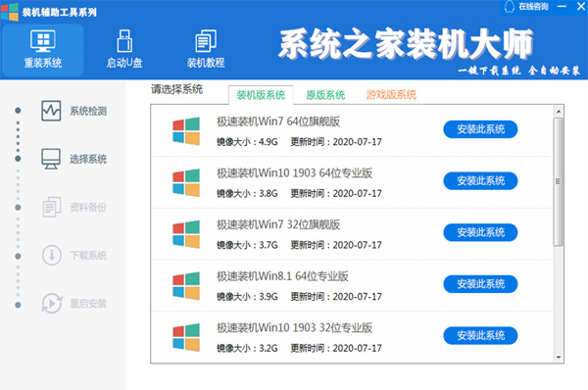Click the system list scrollbar down arrow
The width and height of the screenshot is (588, 390).
tap(559, 358)
